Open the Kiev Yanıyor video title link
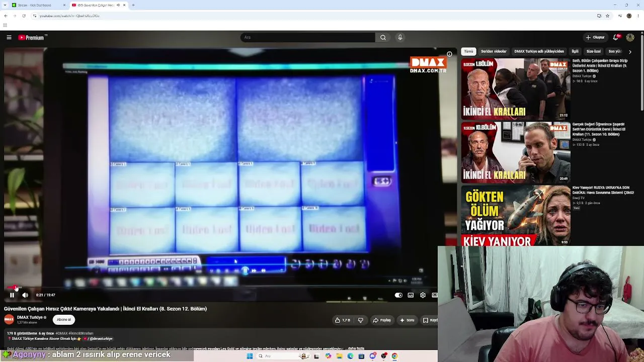This screenshot has height=362, width=644. click(603, 190)
